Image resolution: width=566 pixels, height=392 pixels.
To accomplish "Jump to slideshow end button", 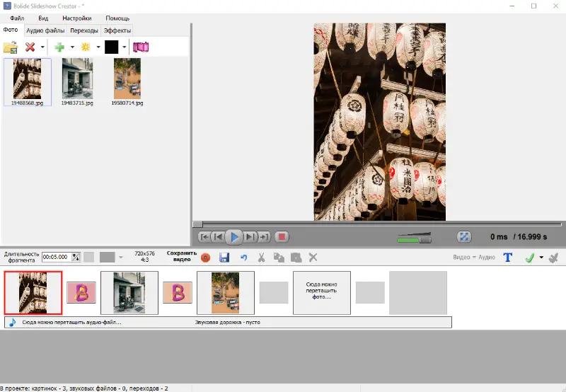I will coord(264,237).
